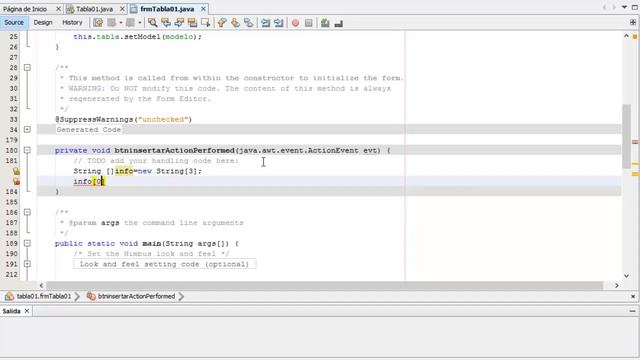The width and height of the screenshot is (640, 360).
Task: Switch to Design view
Action: tap(43, 23)
